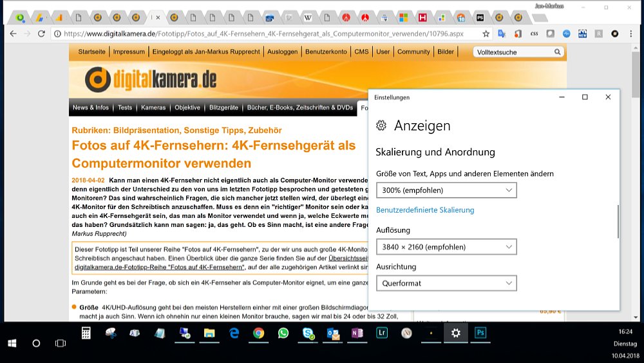644x363 pixels.
Task: Click the Eingeloggt als Jan-Markus Rupprecht item
Action: pyautogui.click(x=206, y=52)
